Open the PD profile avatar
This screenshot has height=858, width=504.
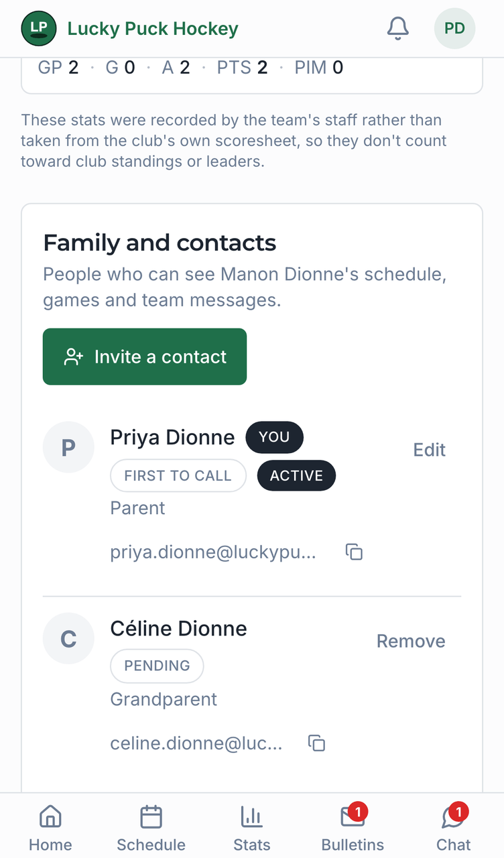click(454, 28)
